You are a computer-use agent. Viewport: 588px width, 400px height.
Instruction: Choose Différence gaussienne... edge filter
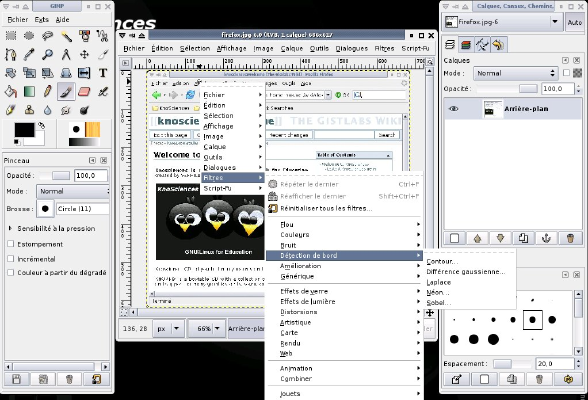click(x=466, y=272)
